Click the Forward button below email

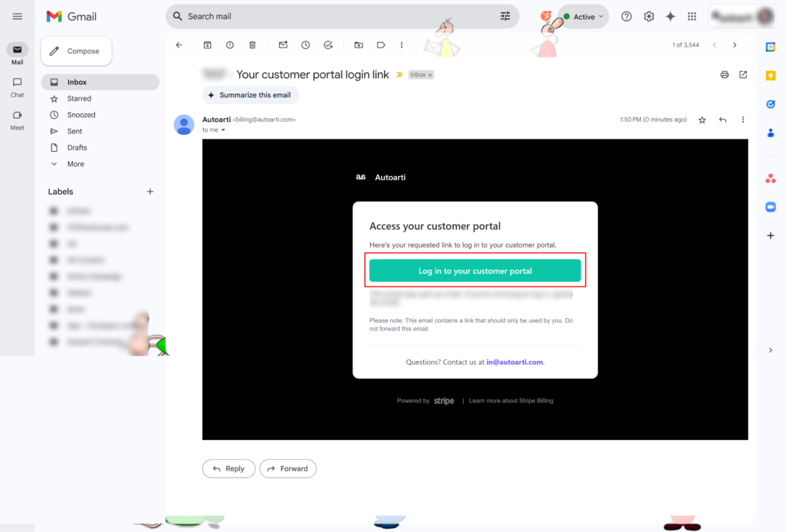click(x=288, y=468)
